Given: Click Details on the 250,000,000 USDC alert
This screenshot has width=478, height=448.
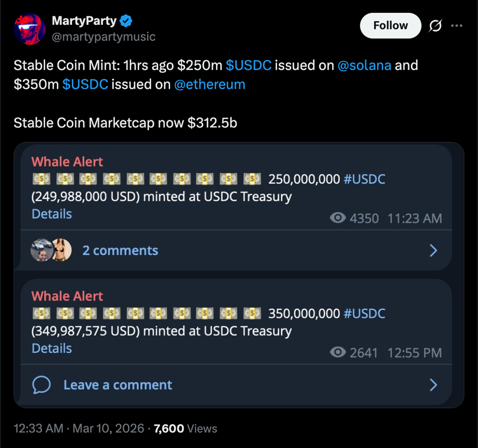Looking at the screenshot, I should pyautogui.click(x=51, y=213).
